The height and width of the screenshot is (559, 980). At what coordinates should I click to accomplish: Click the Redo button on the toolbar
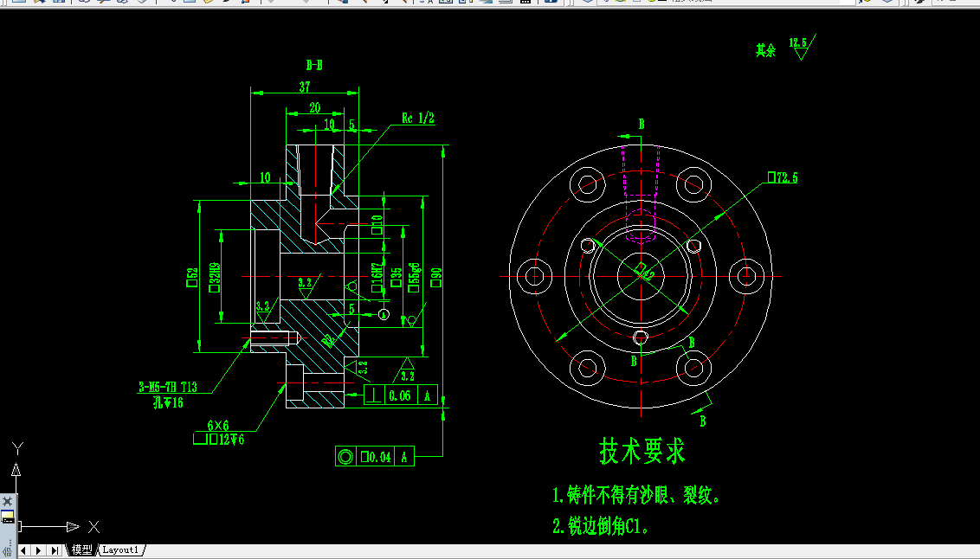(x=300, y=4)
